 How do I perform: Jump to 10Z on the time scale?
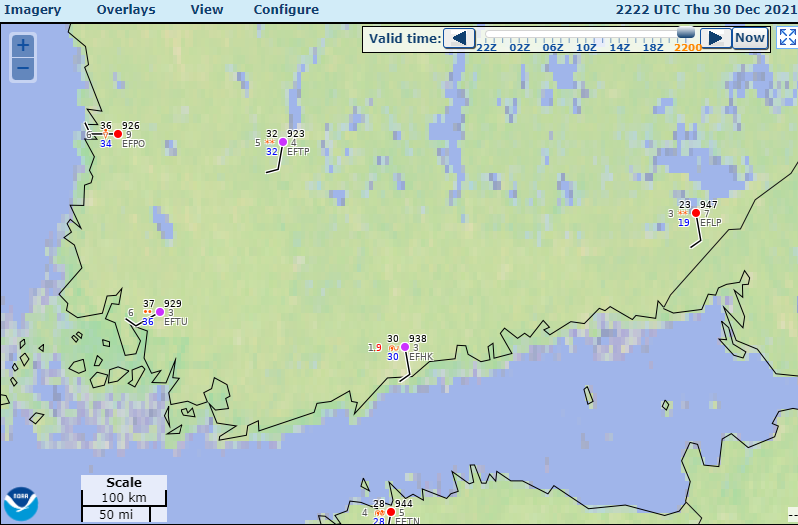[x=587, y=47]
